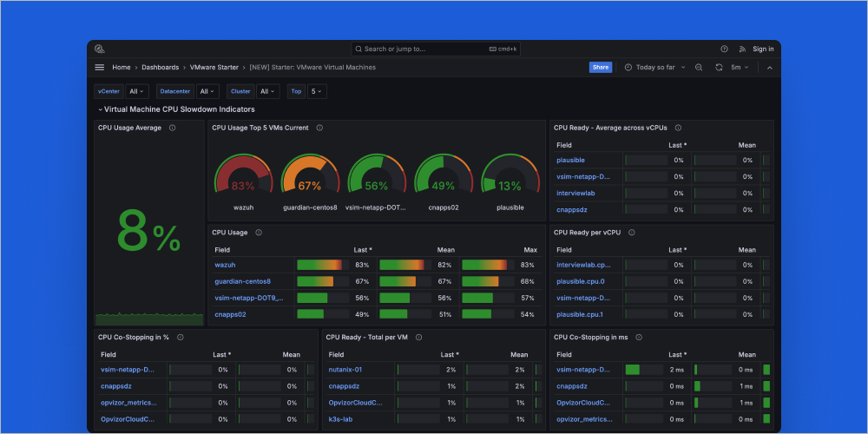Click the cmd+k shortcut hint
Image resolution: width=868 pixels, height=434 pixels.
point(503,49)
